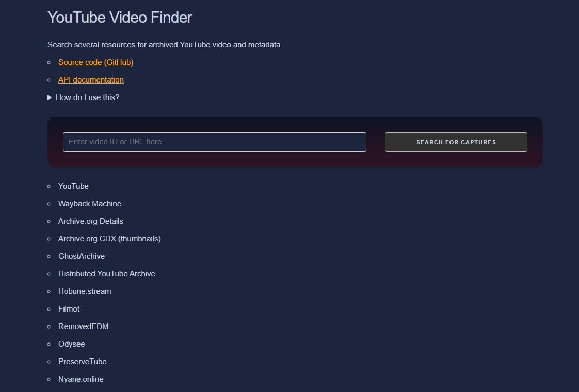The height and width of the screenshot is (392, 579).
Task: Select the PreserveTube list entry
Action: (x=83, y=362)
